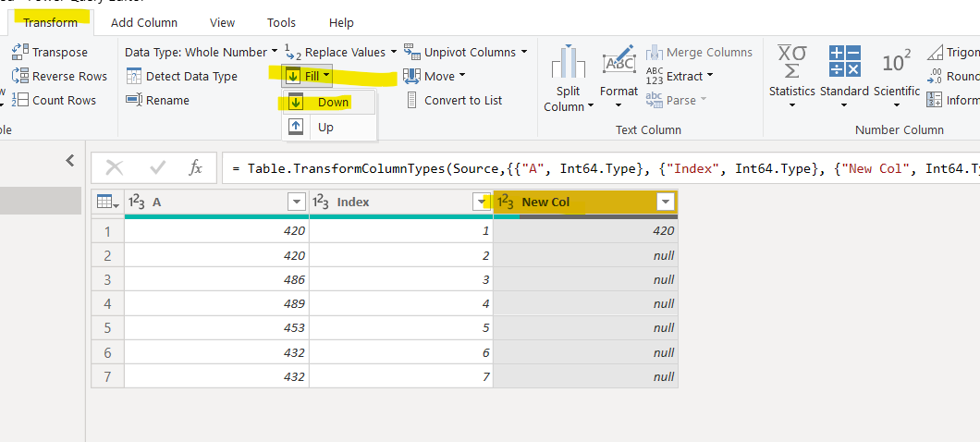Select row number 3 header

pos(107,279)
